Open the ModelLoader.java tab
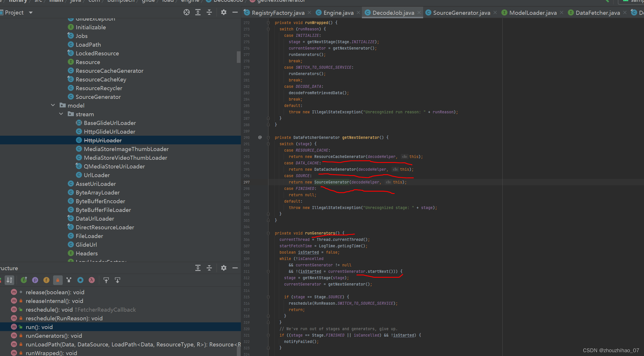Image resolution: width=644 pixels, height=356 pixels. [x=533, y=12]
